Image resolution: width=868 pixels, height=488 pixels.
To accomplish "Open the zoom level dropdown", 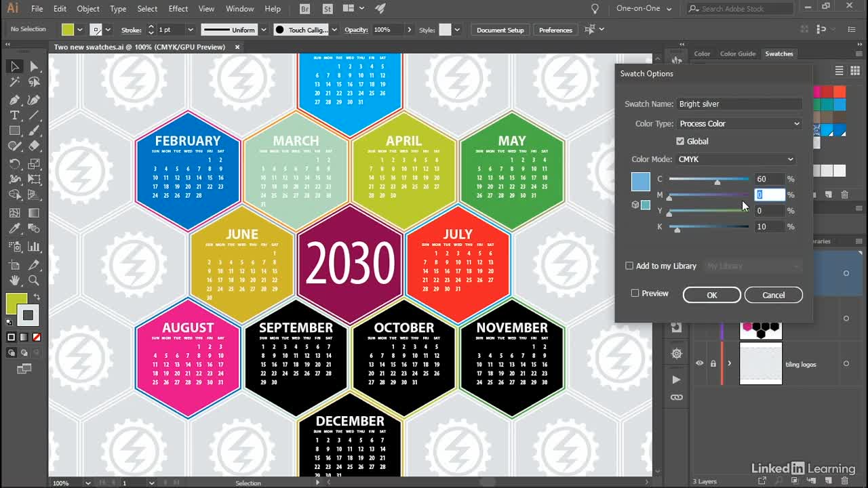I will [88, 483].
